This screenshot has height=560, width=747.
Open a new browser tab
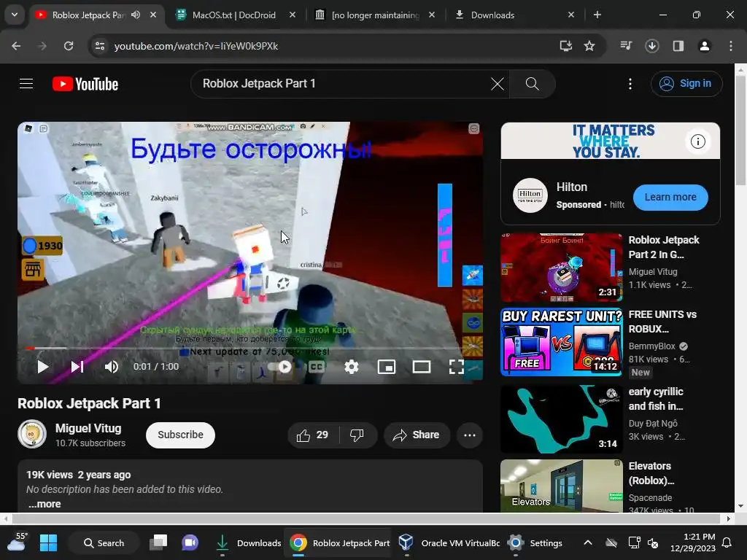pyautogui.click(x=597, y=15)
